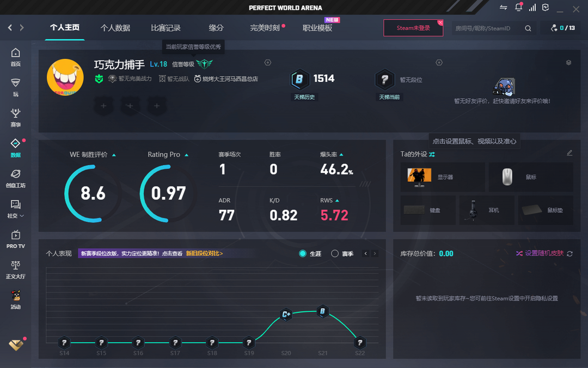Expand the RWS triangle
This screenshot has height=368, width=588.
(x=337, y=201)
